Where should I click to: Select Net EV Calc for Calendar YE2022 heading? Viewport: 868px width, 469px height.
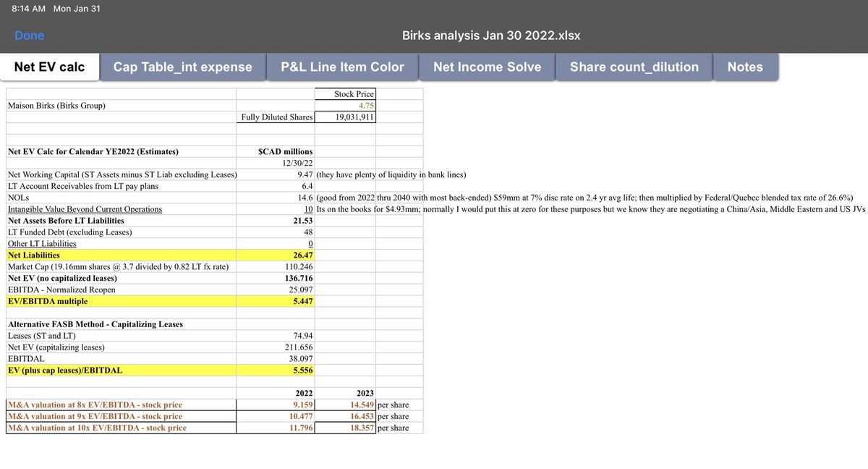(93, 151)
